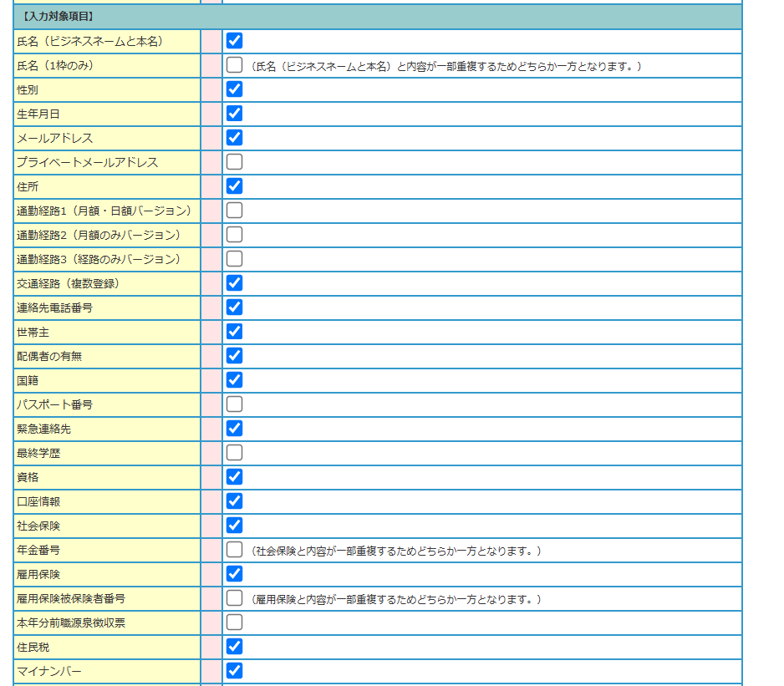
Task: Uncheck the 氏名（ビジネスネームと本名）checkbox
Action: pos(235,41)
